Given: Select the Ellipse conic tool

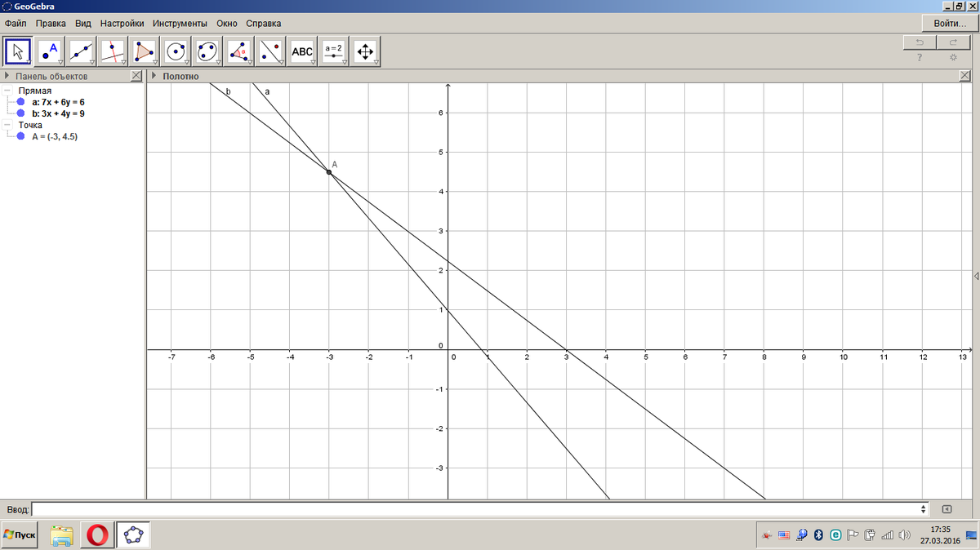Looking at the screenshot, I should 207,51.
